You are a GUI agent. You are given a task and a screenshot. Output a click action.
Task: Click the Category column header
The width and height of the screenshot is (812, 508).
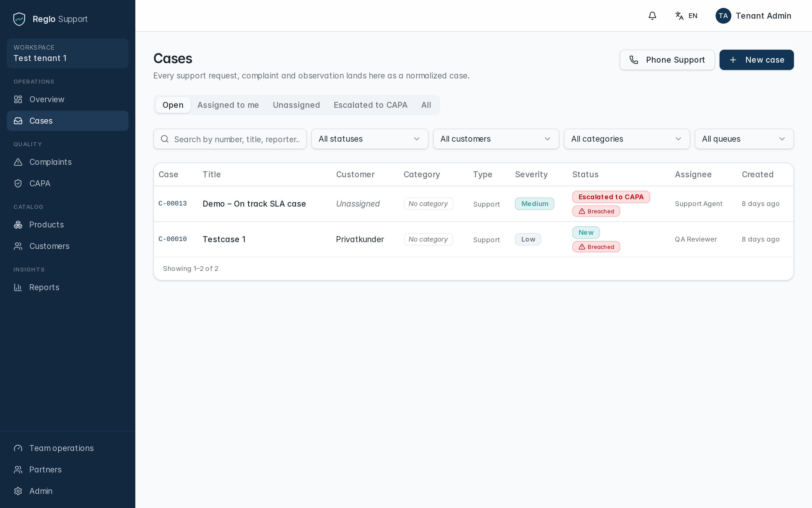422,175
